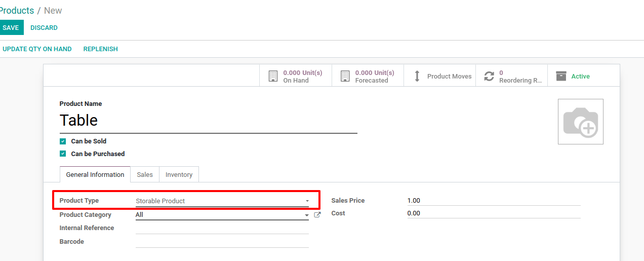
Task: Go back to Products breadcrumb
Action: [x=16, y=11]
